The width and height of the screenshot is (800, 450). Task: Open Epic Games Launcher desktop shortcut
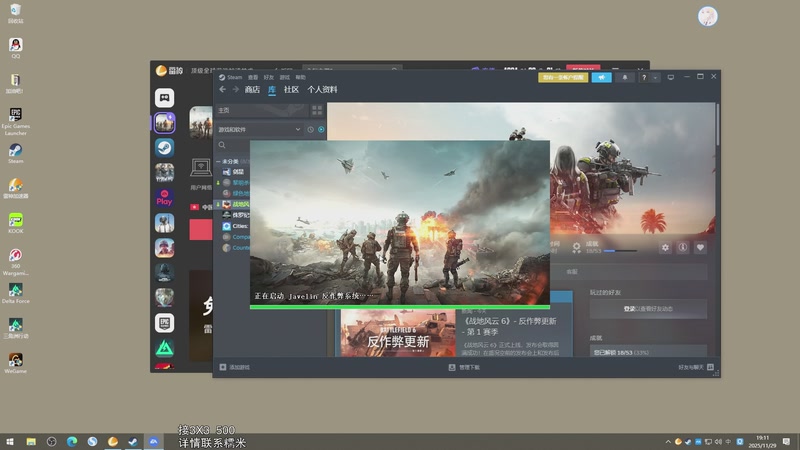click(x=16, y=121)
